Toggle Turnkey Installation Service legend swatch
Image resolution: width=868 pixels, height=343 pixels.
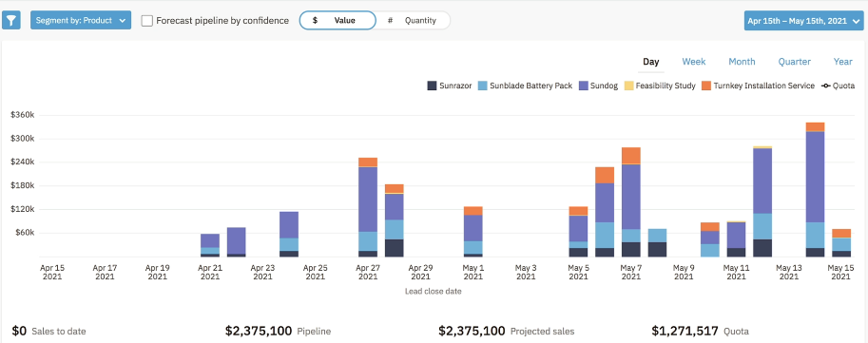point(706,86)
